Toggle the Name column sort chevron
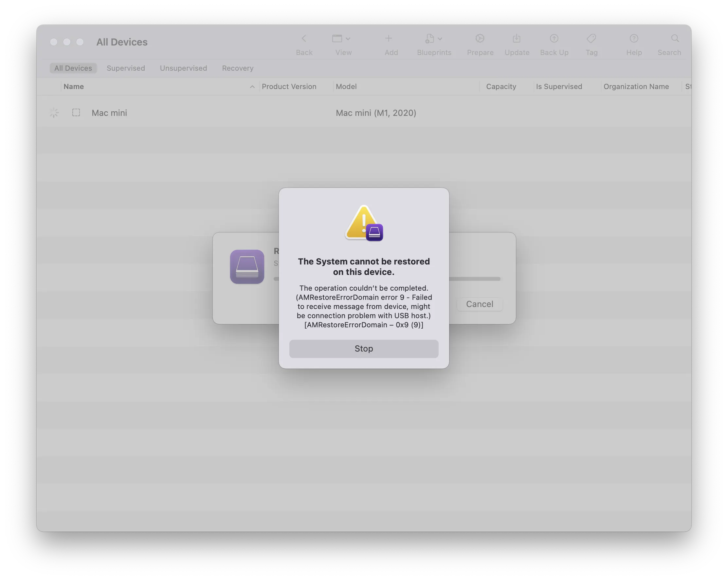This screenshot has height=580, width=728. tap(252, 87)
